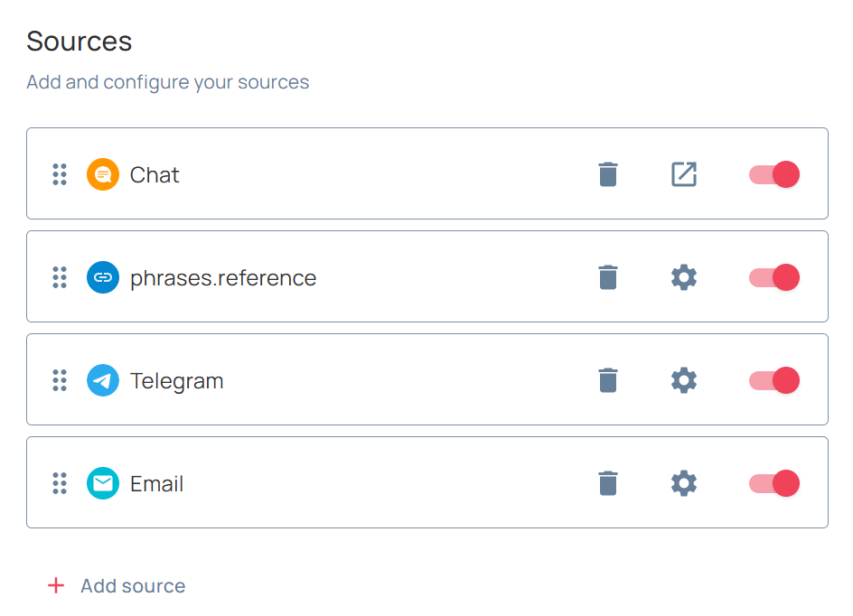Switch off the Email source toggle
The height and width of the screenshot is (616, 853).
click(774, 483)
